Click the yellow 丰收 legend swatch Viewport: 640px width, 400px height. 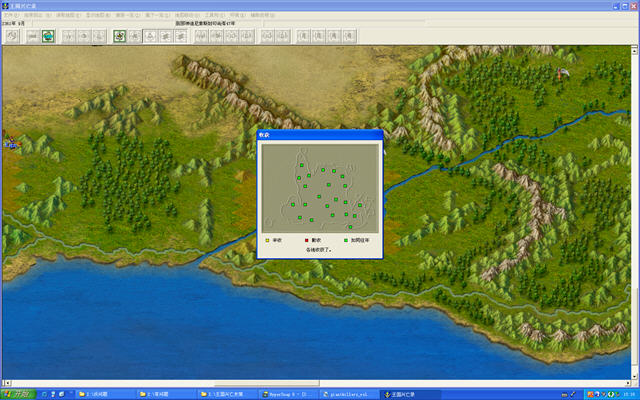(x=267, y=240)
